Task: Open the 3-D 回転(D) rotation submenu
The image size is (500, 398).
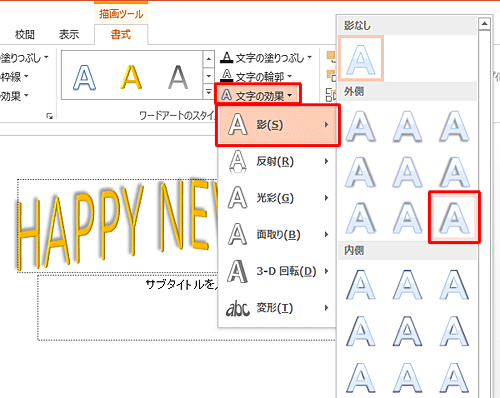Action: tap(277, 271)
